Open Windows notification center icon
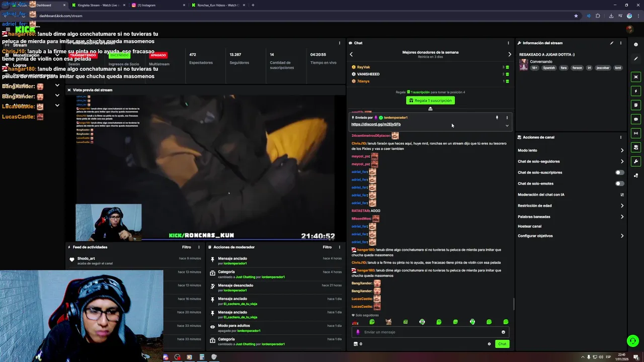 (x=636, y=357)
